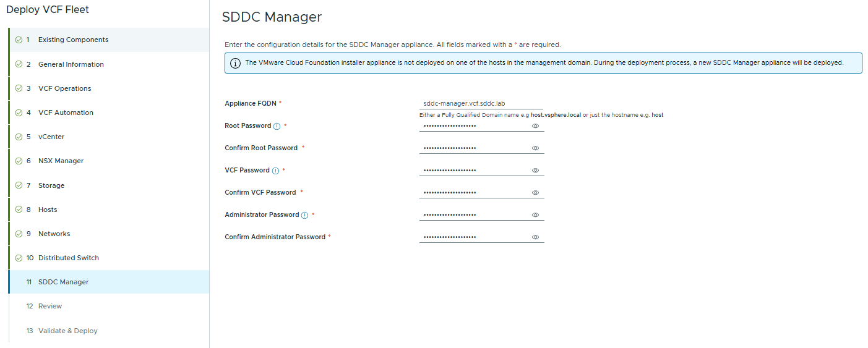This screenshot has width=868, height=348.
Task: Click the Appliance FQDN input field
Action: tap(481, 103)
